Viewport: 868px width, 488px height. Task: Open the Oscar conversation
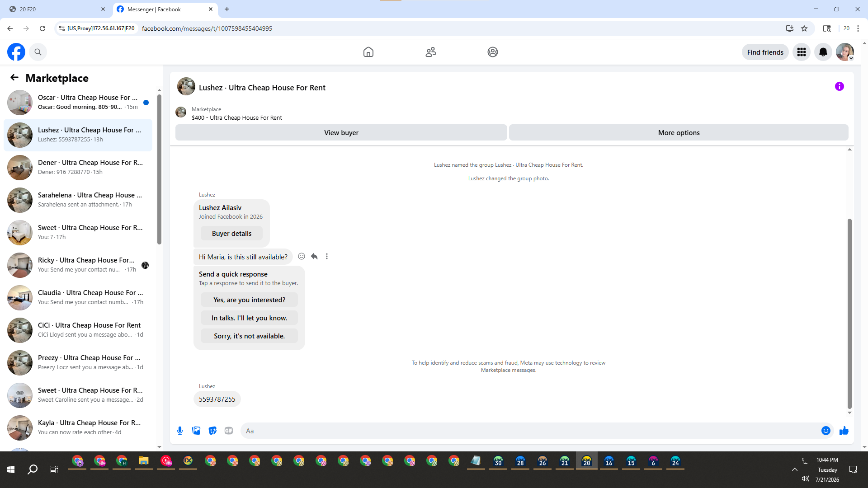click(x=78, y=103)
